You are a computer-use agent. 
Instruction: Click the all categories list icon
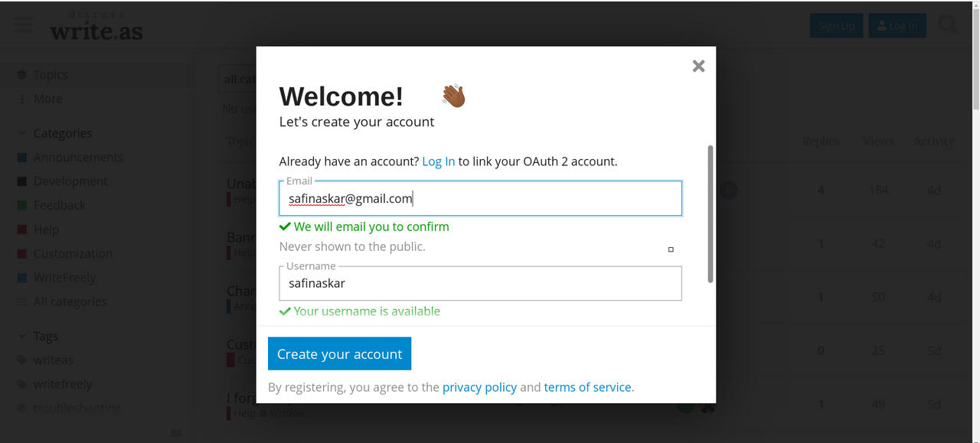22,302
